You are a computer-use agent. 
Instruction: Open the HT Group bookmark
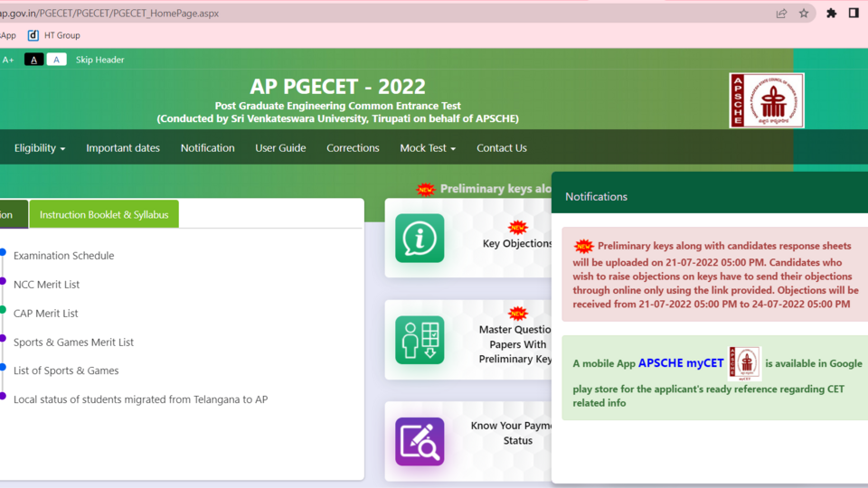[53, 35]
